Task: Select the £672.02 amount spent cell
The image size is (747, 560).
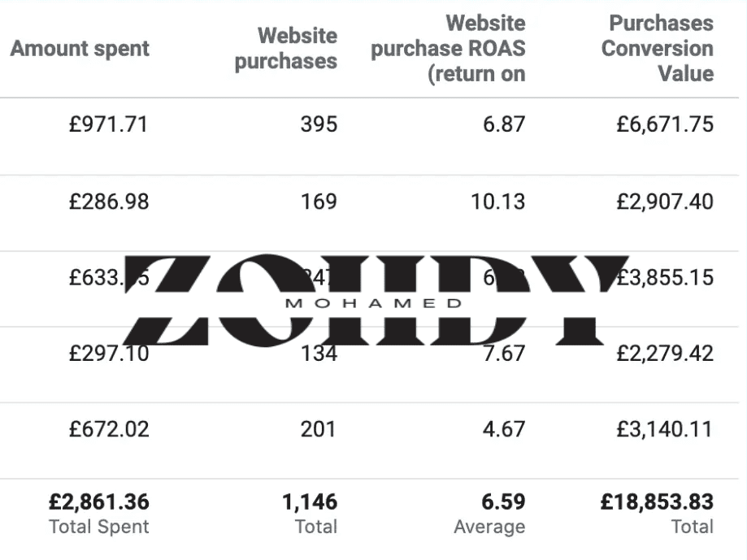Action: (x=109, y=429)
